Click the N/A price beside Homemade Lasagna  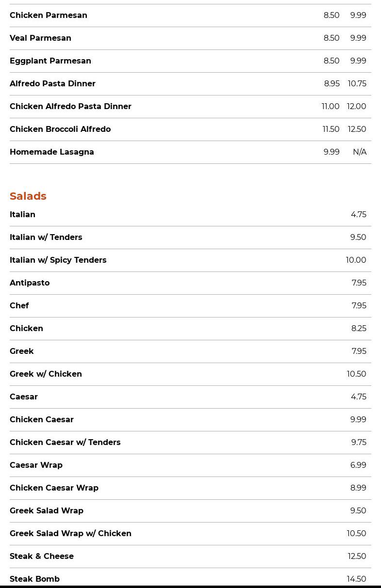360,152
